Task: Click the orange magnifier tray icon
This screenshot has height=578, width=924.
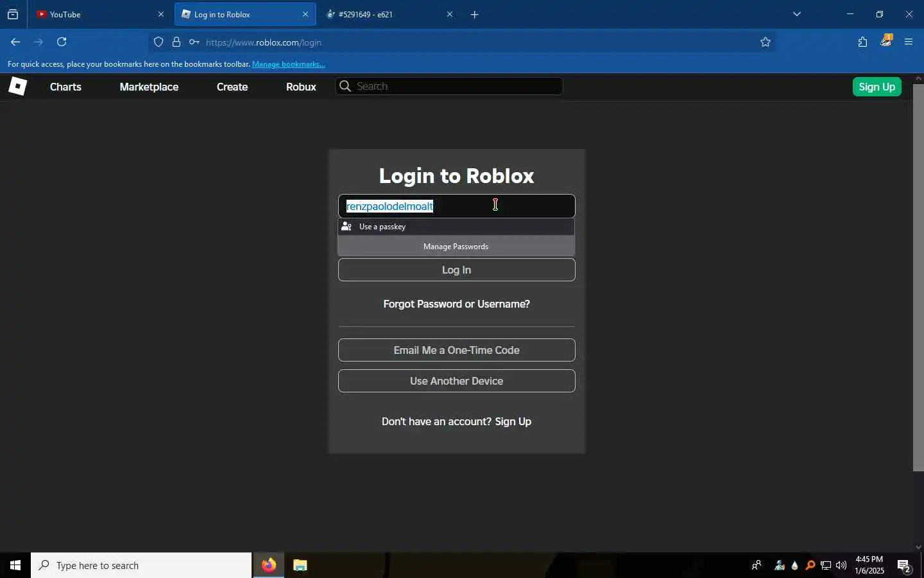Action: pyautogui.click(x=810, y=565)
